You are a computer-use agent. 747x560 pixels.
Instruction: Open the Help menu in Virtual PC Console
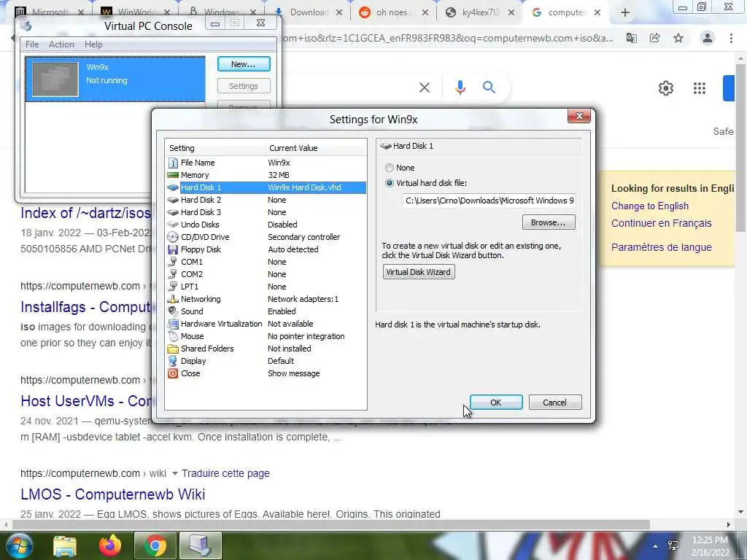(93, 44)
